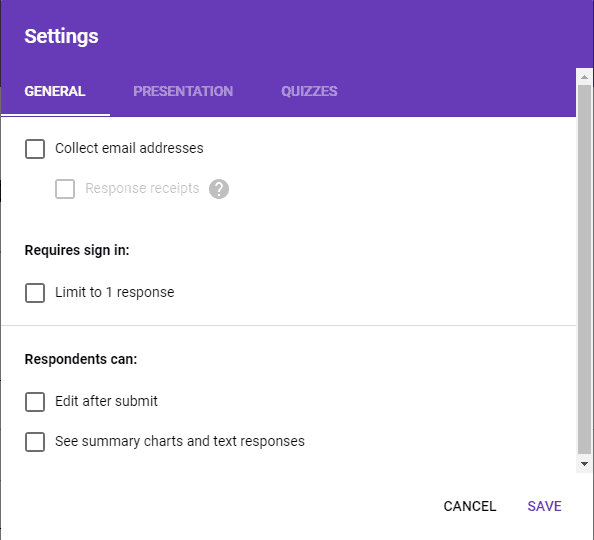
Task: Click the 'Collect email addresses' label text
Action: pos(129,148)
